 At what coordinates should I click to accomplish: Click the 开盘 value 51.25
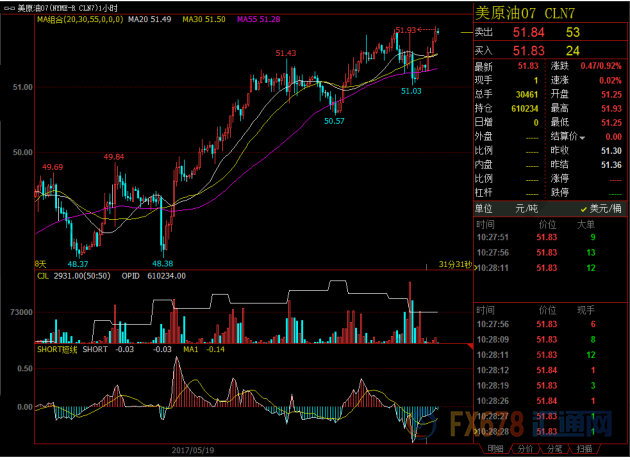click(611, 94)
